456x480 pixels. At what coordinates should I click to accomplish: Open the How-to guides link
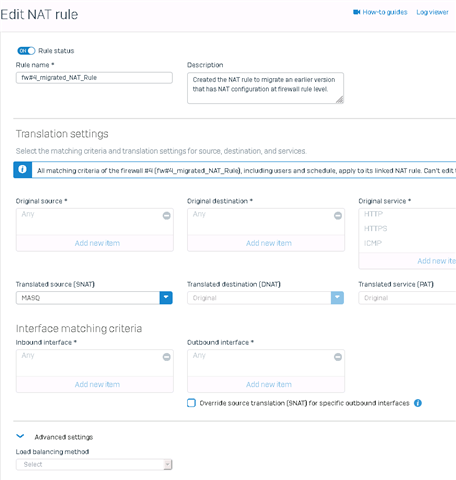pos(385,12)
